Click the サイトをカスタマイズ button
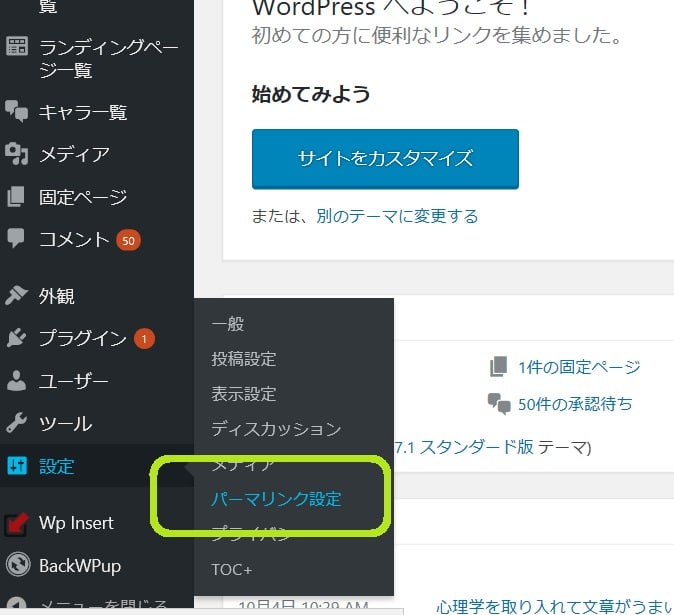 coord(385,159)
